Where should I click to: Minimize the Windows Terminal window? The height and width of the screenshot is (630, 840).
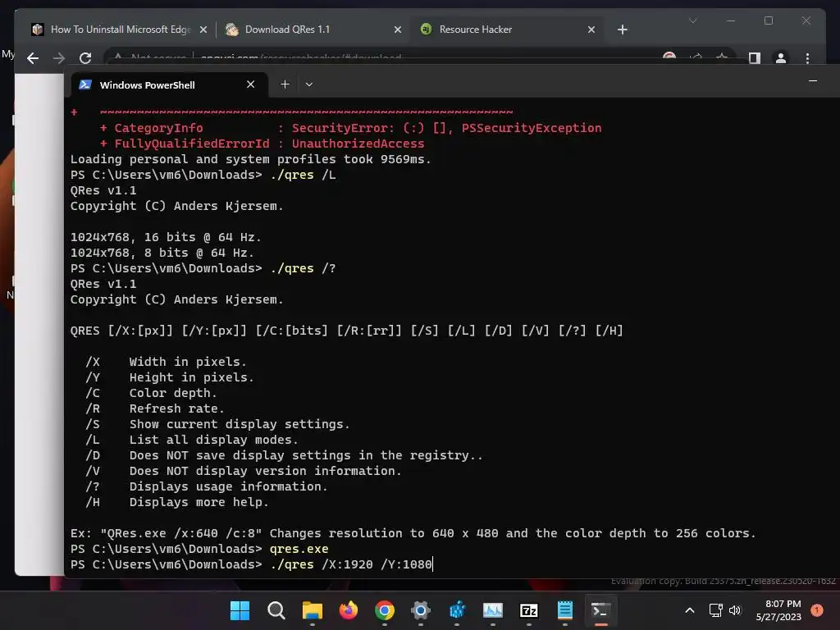[x=813, y=81]
